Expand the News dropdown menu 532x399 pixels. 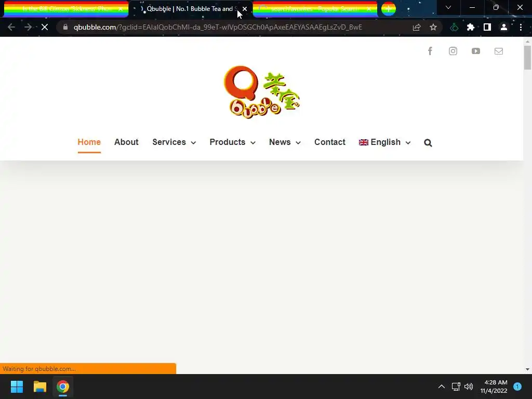coord(285,142)
